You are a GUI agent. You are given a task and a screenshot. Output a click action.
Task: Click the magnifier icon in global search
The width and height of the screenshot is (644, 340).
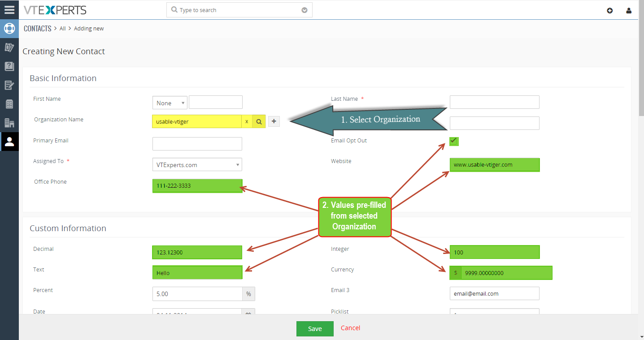pos(174,10)
